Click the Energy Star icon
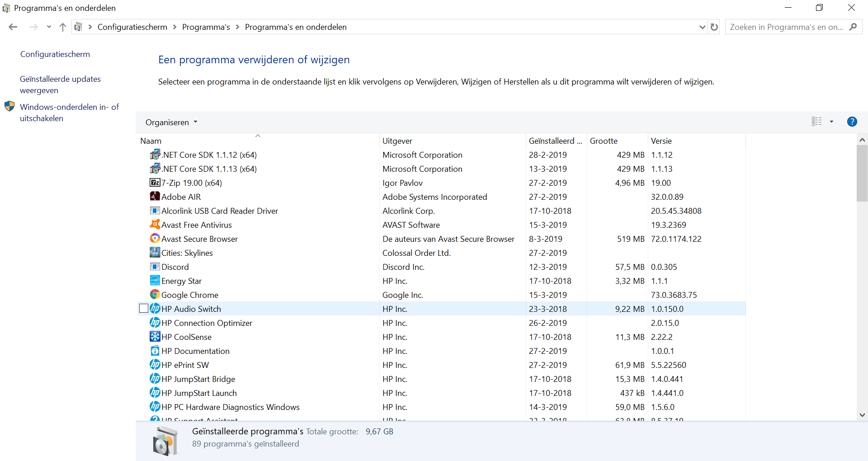868x461 pixels. (155, 281)
